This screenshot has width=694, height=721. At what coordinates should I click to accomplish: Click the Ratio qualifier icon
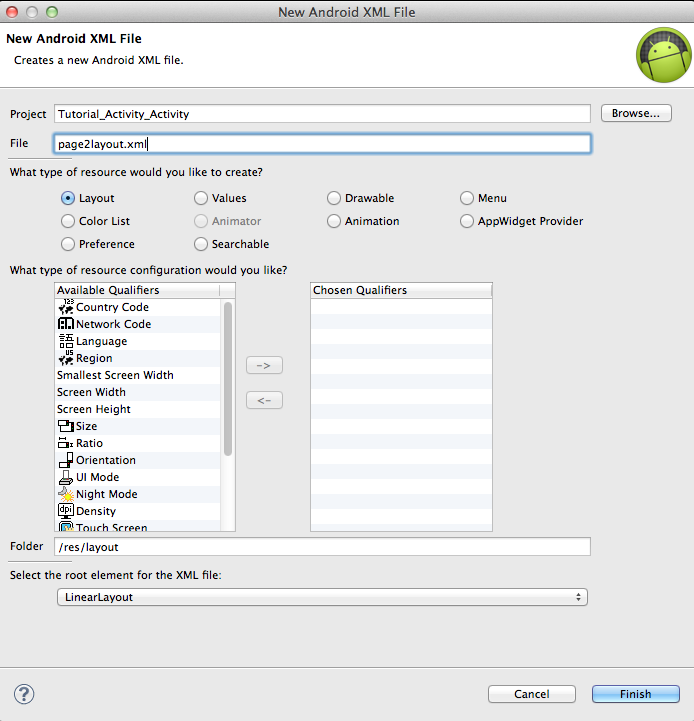(66, 443)
